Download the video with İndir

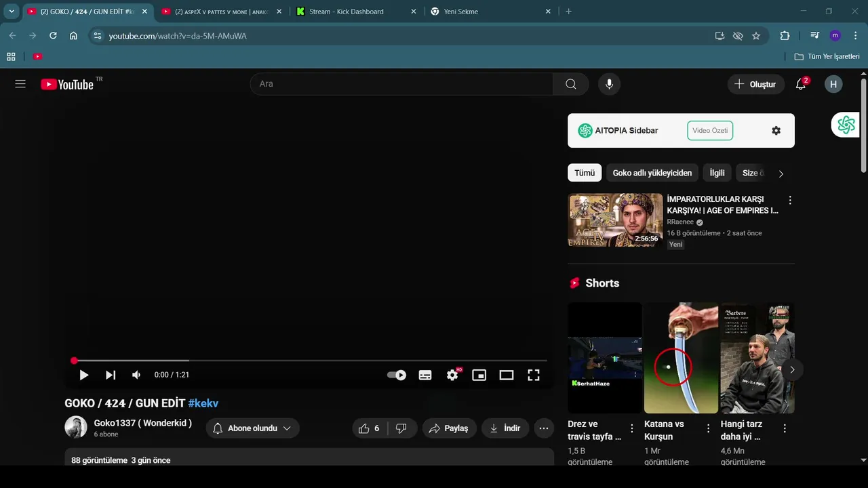(505, 428)
